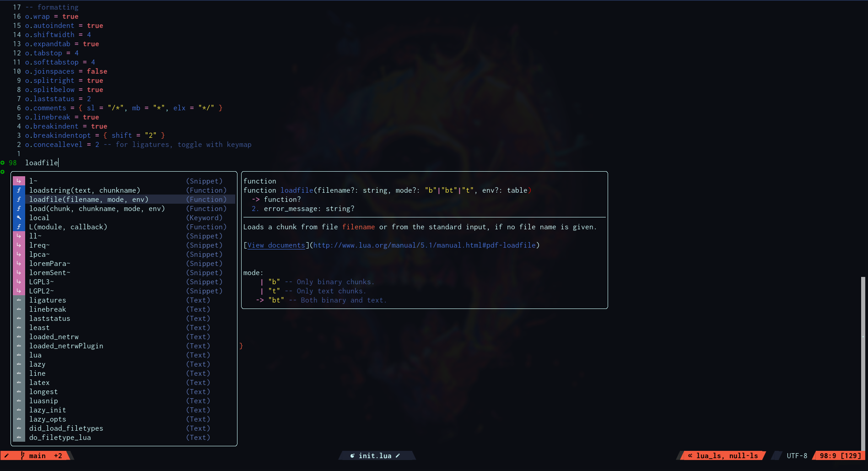Select the 'do_filetype_lua' text completion
The width and height of the screenshot is (868, 471).
tap(124, 438)
